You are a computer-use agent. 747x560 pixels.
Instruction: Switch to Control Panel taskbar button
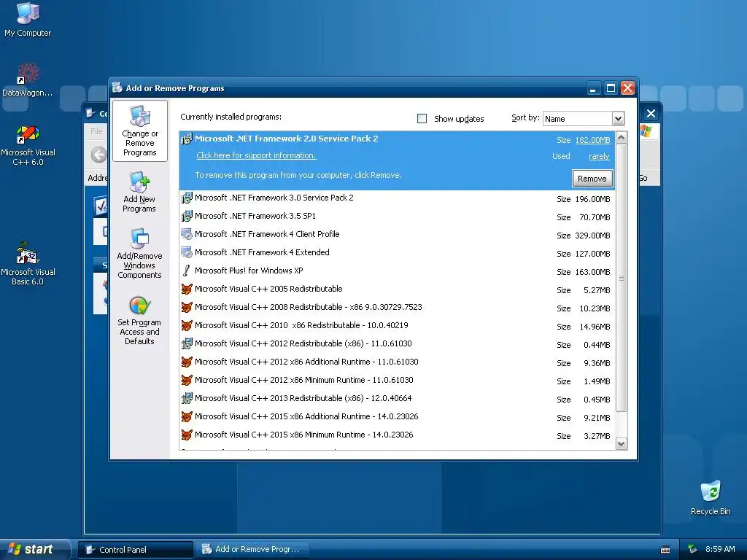click(136, 550)
